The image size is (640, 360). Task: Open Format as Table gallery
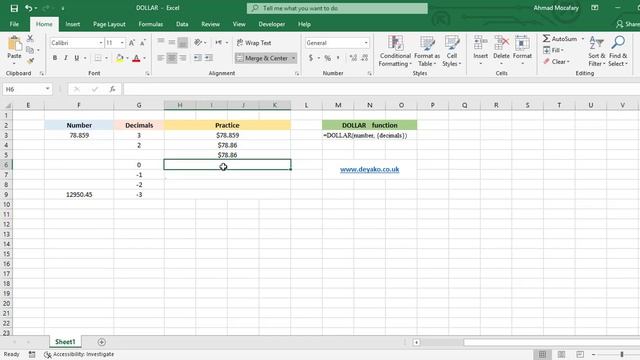click(427, 51)
